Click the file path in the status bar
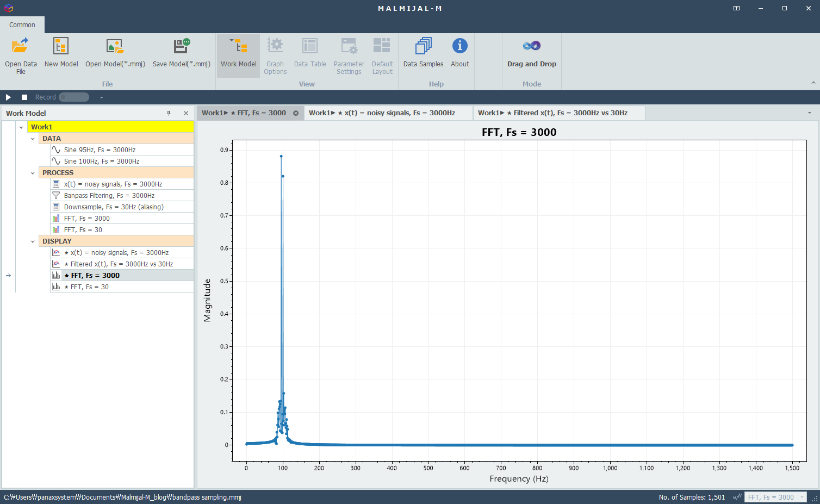Image resolution: width=820 pixels, height=504 pixels. (122, 497)
